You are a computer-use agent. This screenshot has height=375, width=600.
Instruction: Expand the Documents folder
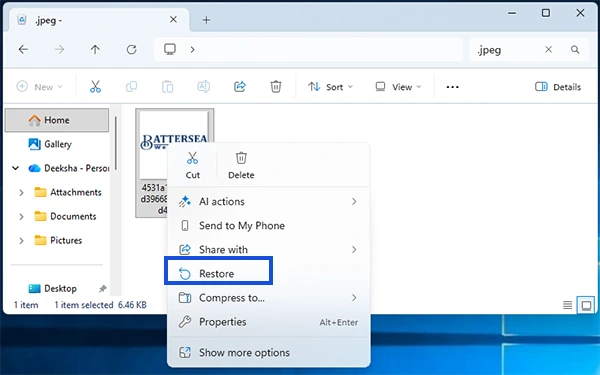point(21,217)
